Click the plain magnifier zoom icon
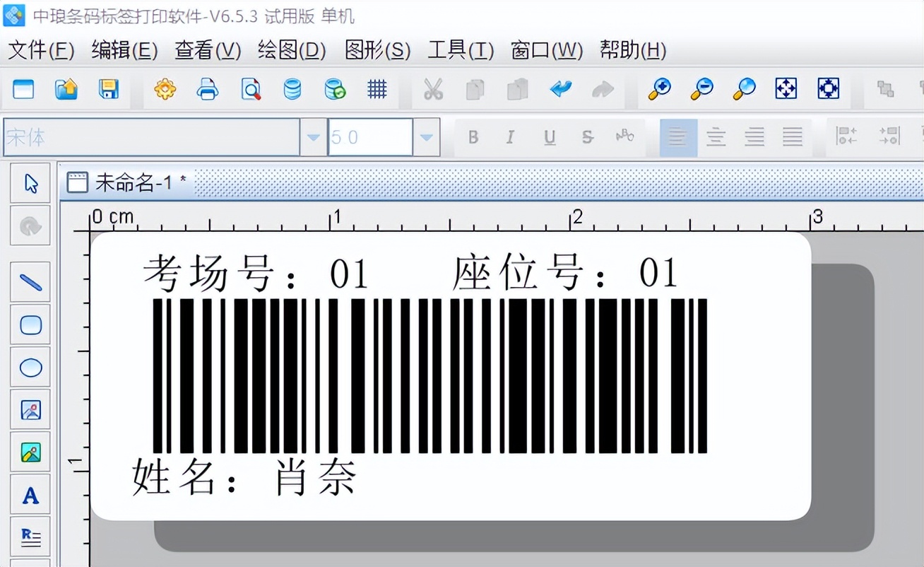Image resolution: width=924 pixels, height=567 pixels. click(744, 89)
